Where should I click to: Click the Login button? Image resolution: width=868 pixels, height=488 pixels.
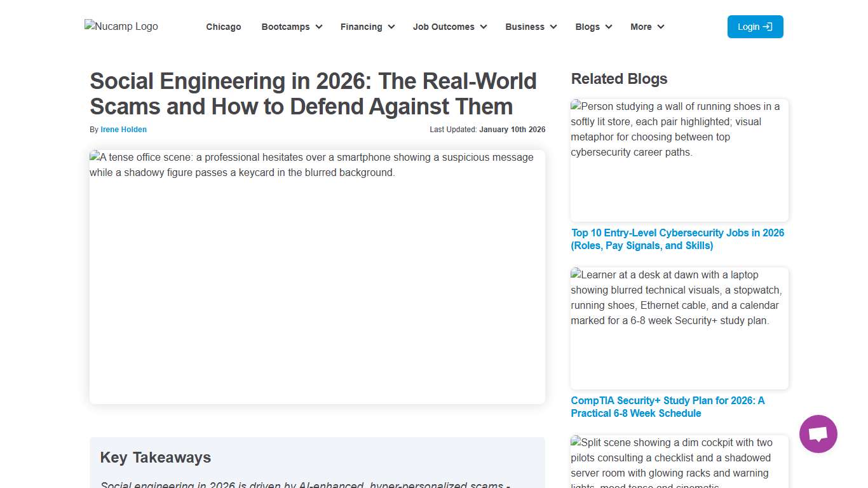point(755,27)
